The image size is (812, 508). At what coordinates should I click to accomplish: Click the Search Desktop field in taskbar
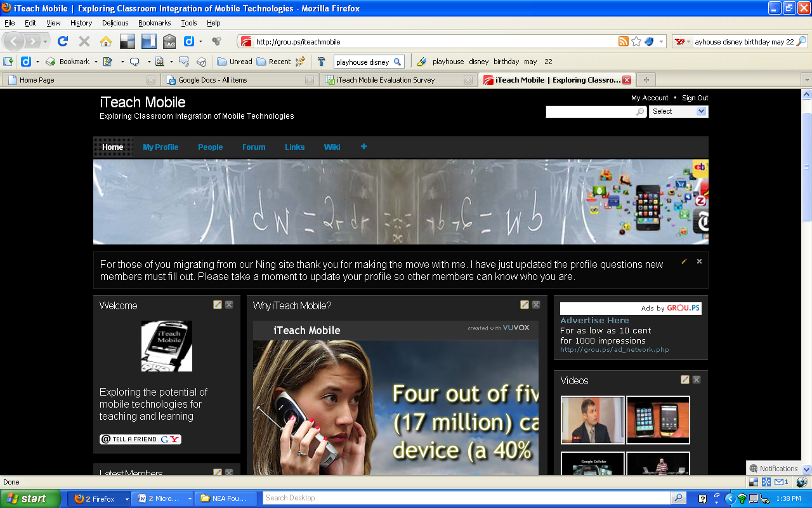[467, 498]
